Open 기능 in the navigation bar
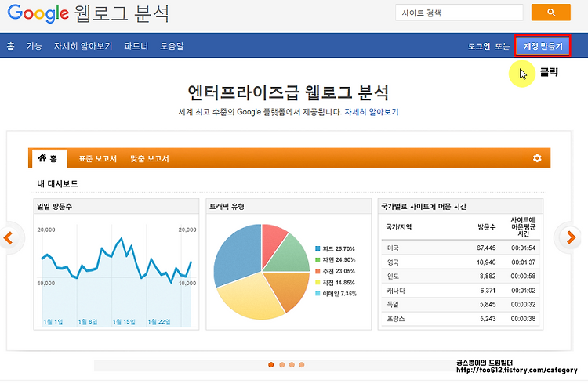The height and width of the screenshot is (387, 588). click(34, 46)
